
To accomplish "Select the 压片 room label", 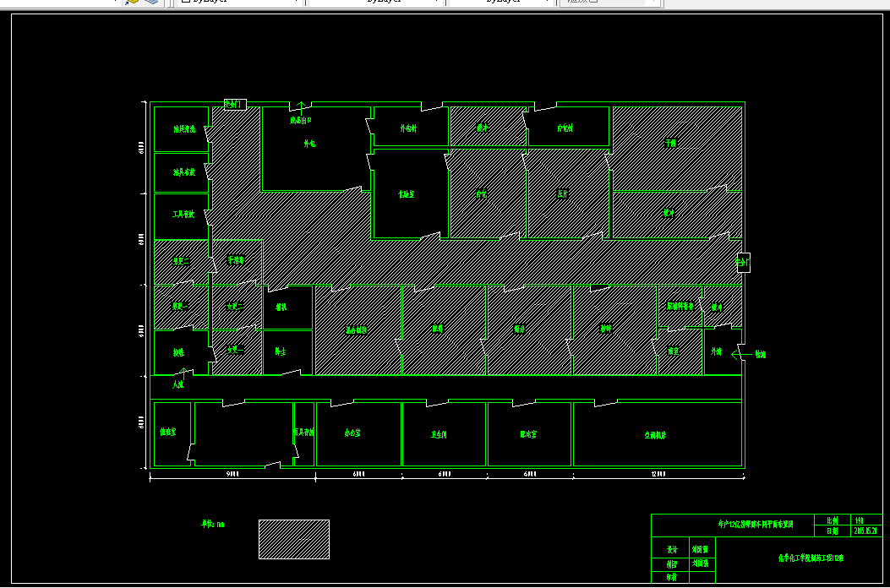I will tap(563, 193).
